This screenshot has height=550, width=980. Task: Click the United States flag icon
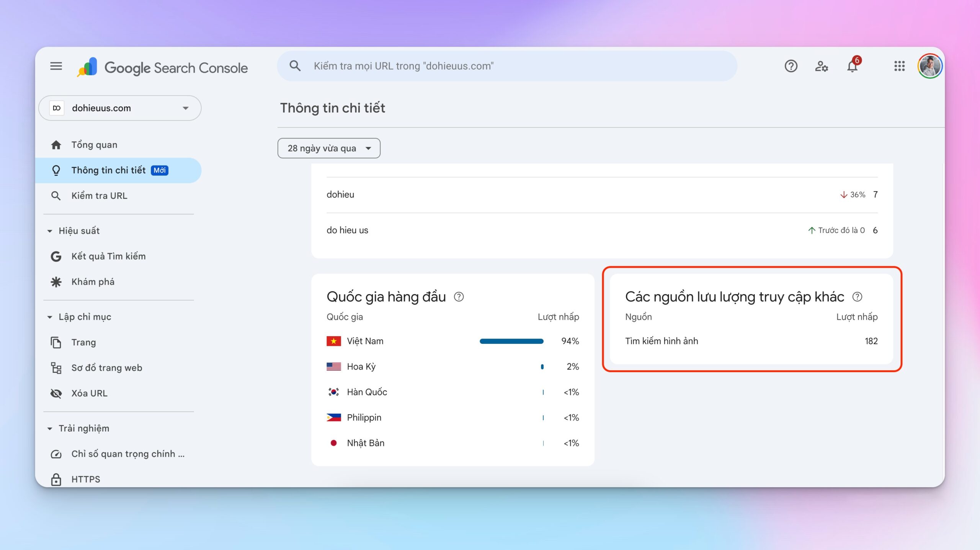(333, 367)
